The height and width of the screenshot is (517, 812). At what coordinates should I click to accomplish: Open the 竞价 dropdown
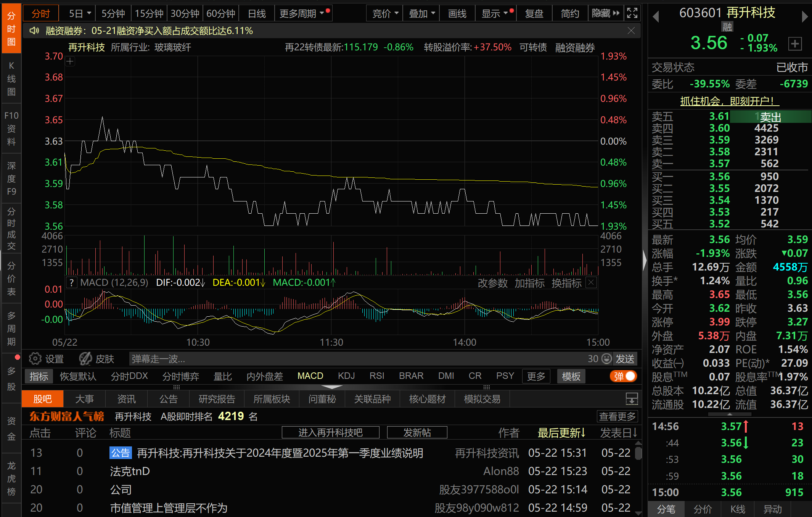pos(385,14)
